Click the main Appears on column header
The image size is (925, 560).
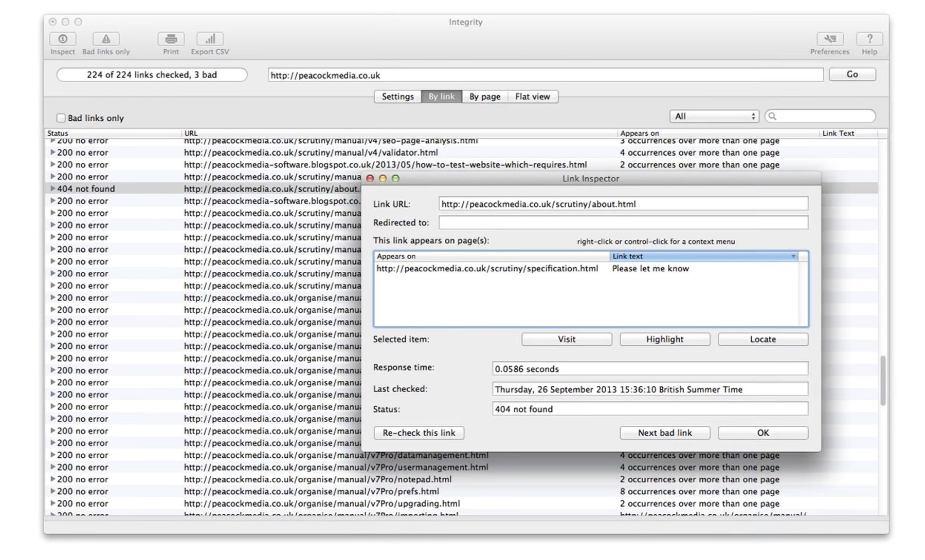click(x=718, y=133)
